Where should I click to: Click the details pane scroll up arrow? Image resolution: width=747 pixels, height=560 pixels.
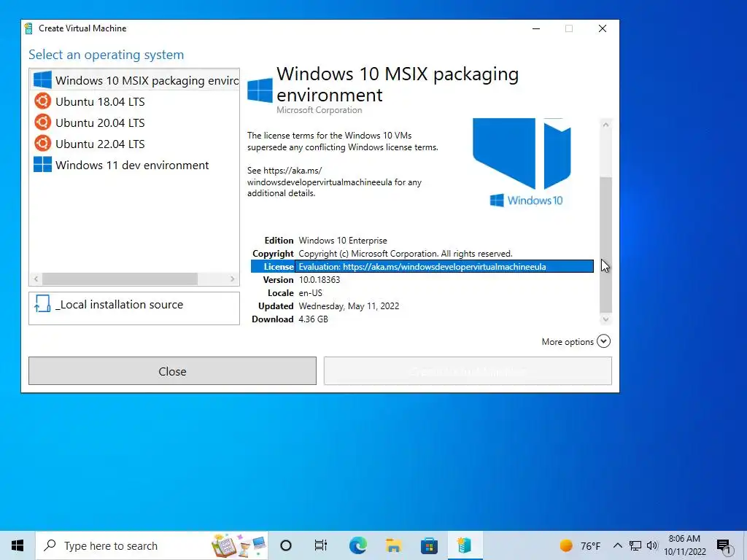[x=605, y=125]
